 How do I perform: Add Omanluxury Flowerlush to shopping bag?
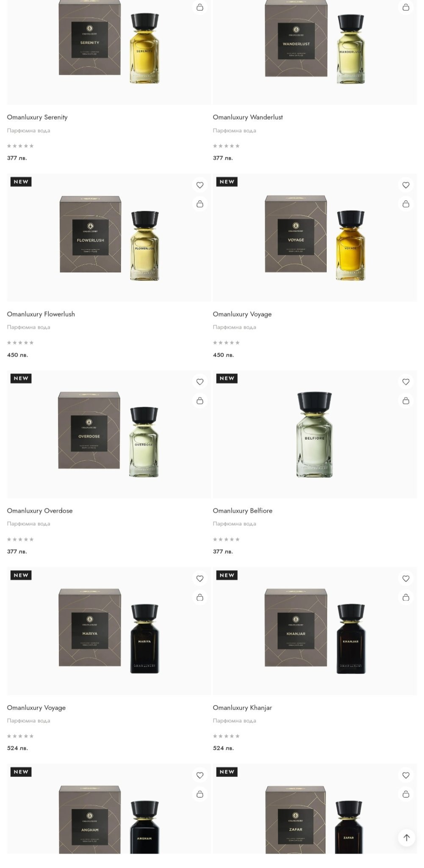coord(200,204)
